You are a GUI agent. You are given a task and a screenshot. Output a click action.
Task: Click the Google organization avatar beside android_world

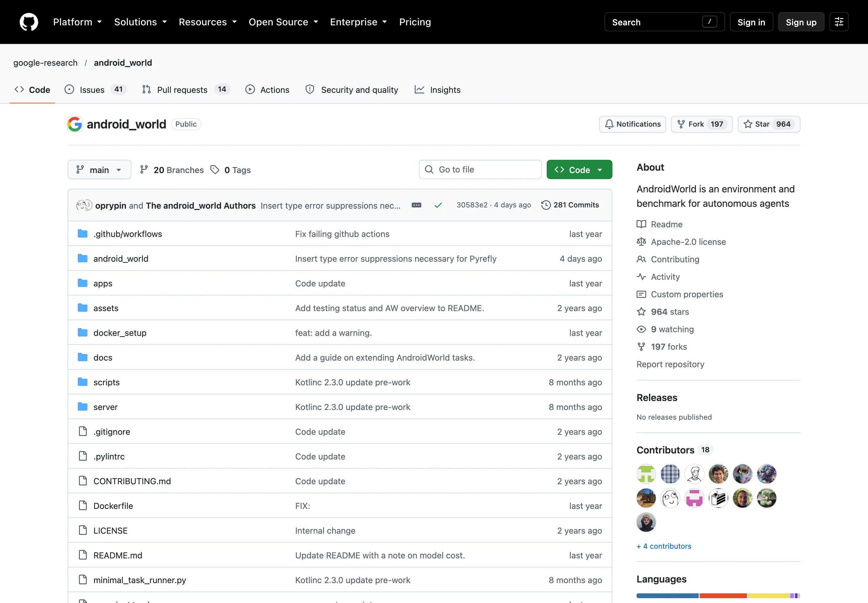[75, 124]
